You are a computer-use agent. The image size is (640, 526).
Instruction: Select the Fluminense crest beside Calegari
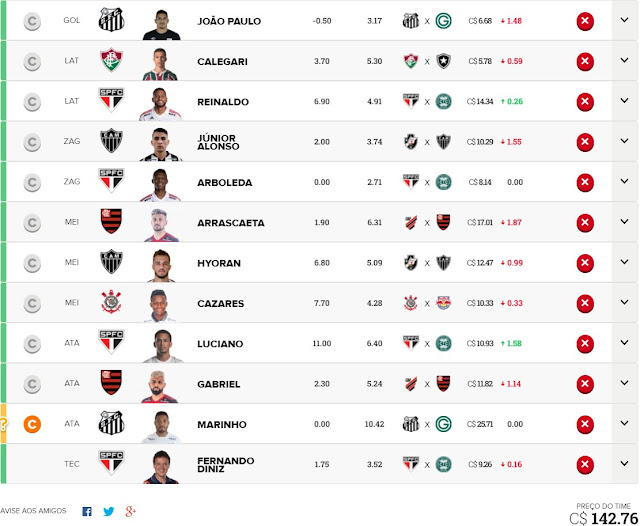point(111,60)
